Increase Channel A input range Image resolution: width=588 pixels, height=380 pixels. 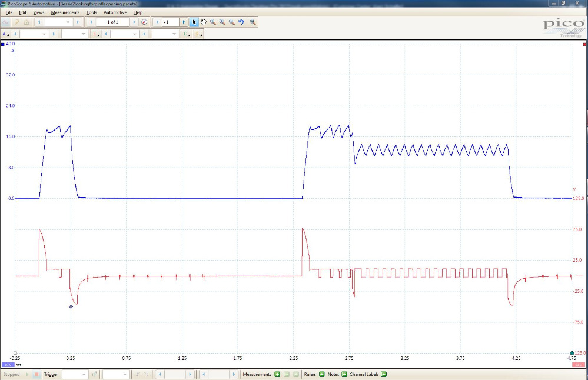[x=53, y=34]
